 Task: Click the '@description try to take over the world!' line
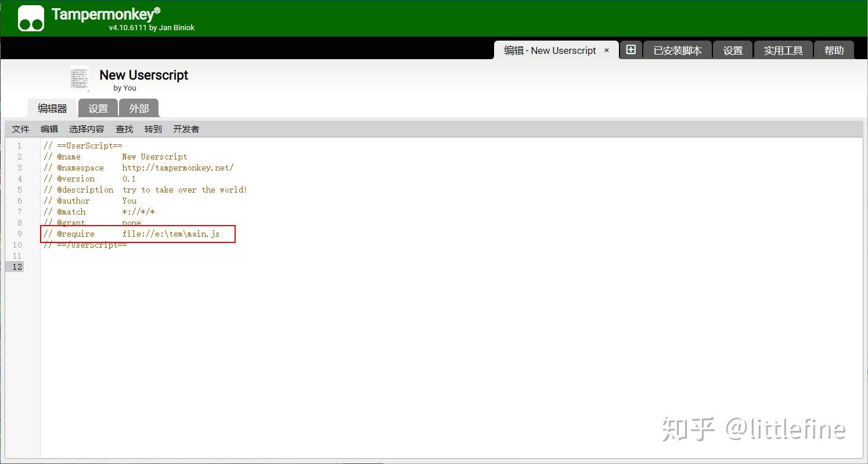pos(145,190)
